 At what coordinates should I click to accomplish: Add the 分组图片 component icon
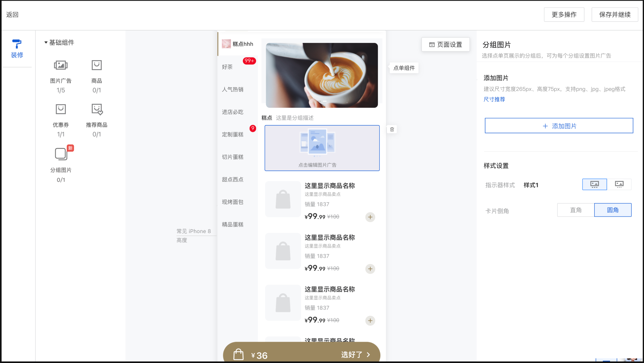click(x=61, y=154)
